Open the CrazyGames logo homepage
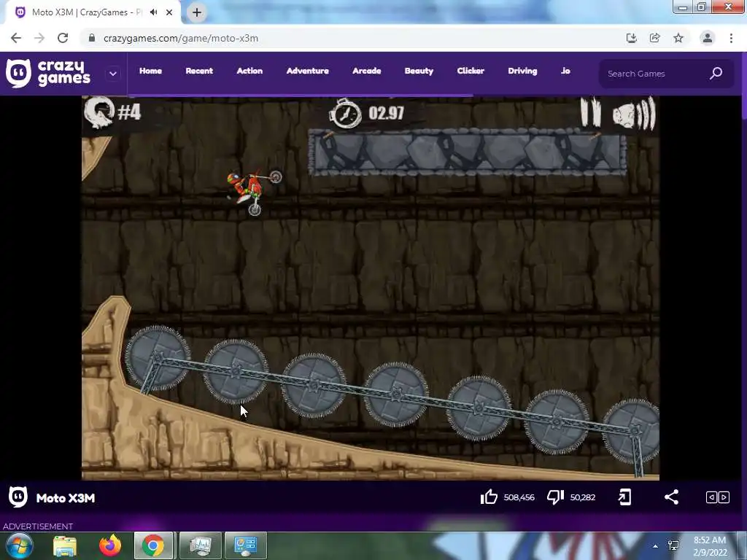This screenshot has width=747, height=560. click(48, 74)
